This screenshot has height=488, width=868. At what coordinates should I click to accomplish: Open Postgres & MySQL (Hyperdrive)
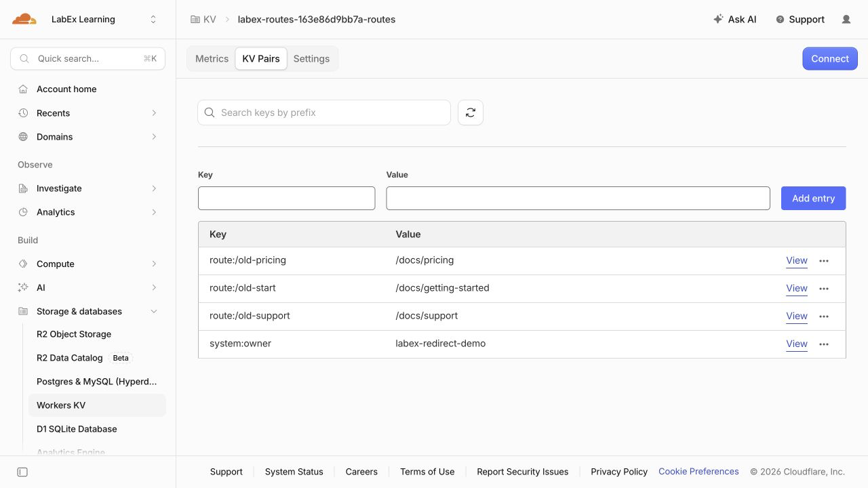(96, 382)
